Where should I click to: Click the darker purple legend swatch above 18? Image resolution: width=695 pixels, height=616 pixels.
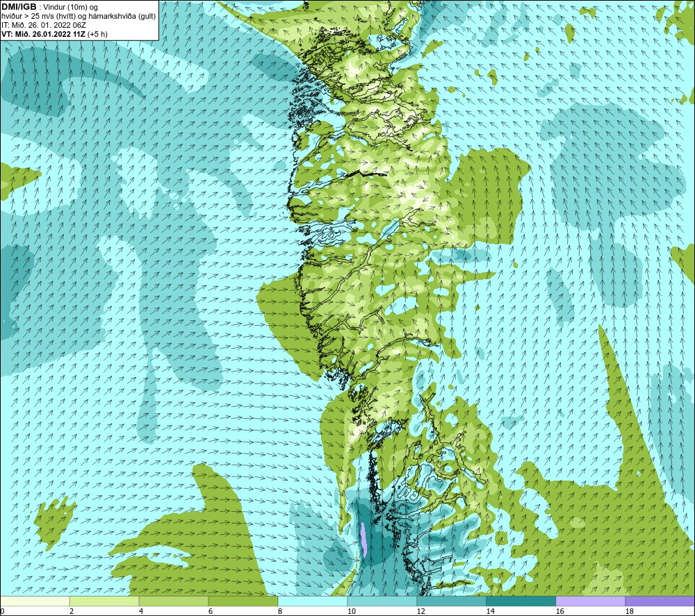tap(660, 601)
